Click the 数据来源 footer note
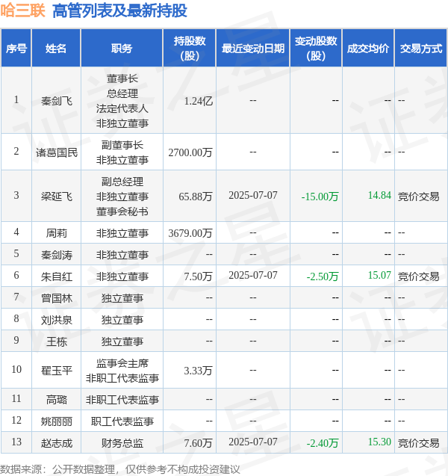Viewport: 448px width, 476px height. click(119, 469)
